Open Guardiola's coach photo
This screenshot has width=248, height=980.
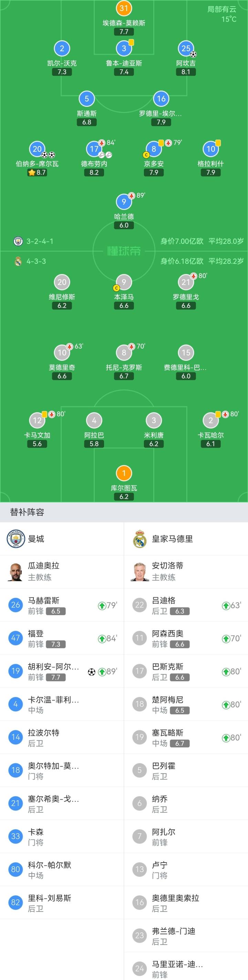(x=15, y=571)
